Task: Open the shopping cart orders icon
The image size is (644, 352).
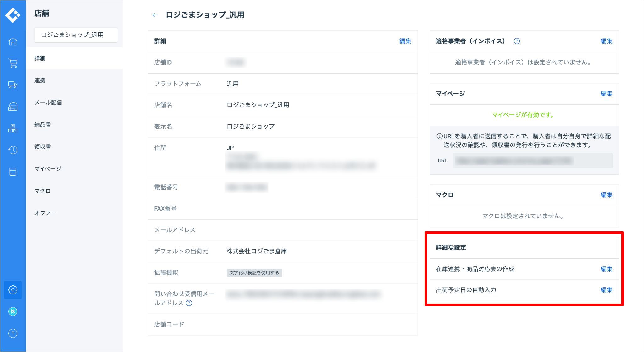Action: click(13, 63)
